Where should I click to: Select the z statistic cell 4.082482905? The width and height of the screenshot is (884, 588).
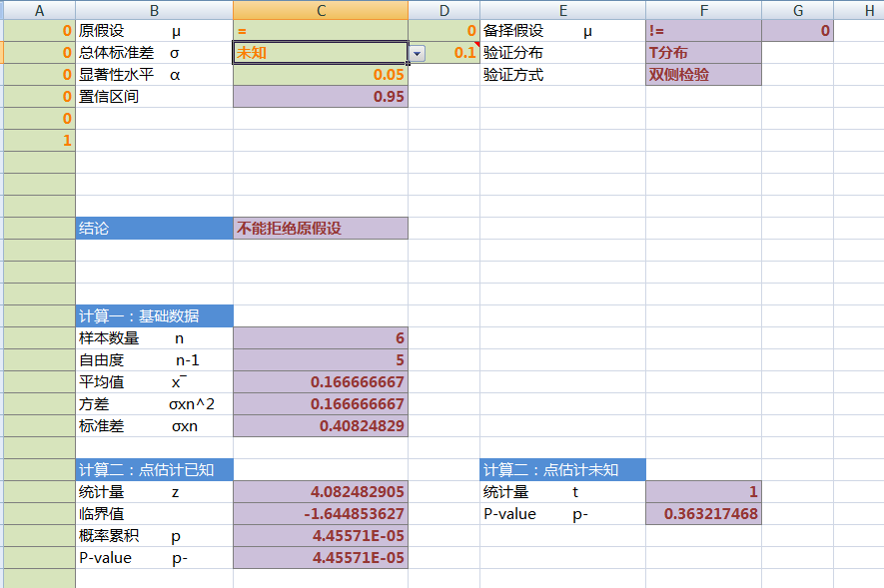320,491
